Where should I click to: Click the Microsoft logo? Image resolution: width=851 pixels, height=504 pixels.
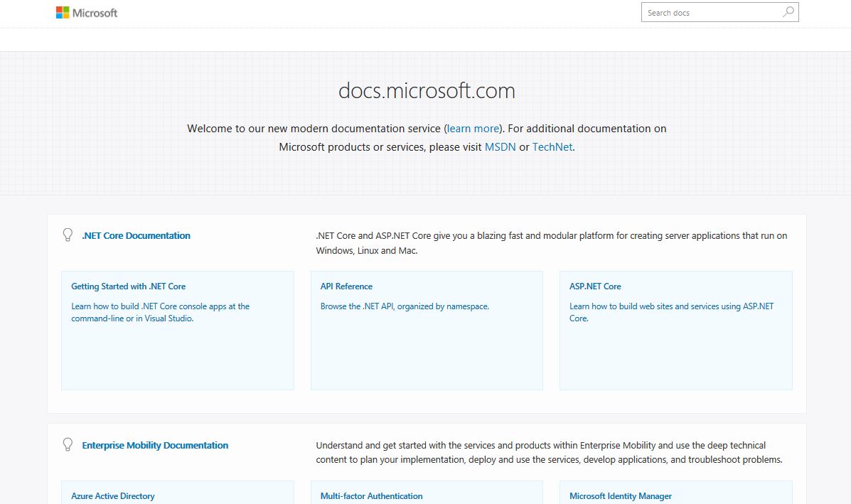point(87,13)
